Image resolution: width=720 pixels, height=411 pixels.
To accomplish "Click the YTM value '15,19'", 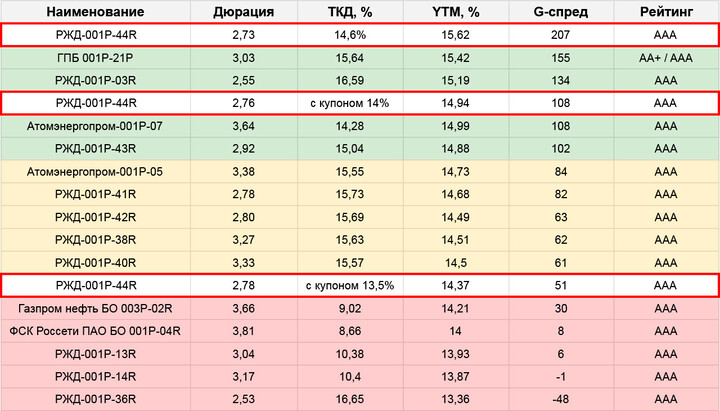I will 456,80.
